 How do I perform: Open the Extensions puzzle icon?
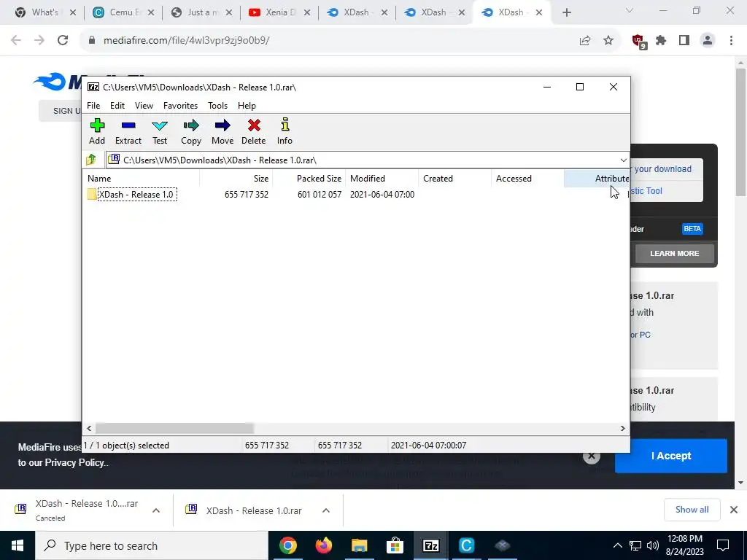pyautogui.click(x=661, y=40)
